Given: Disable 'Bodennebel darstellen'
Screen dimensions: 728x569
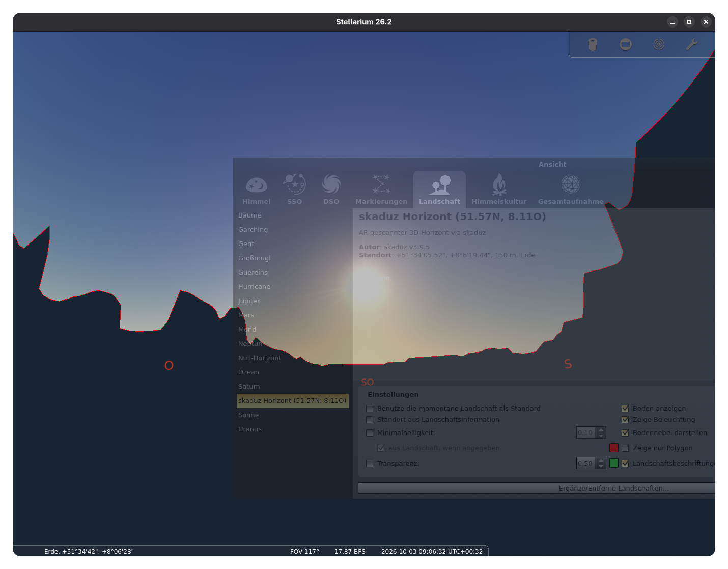Looking at the screenshot, I should [625, 433].
